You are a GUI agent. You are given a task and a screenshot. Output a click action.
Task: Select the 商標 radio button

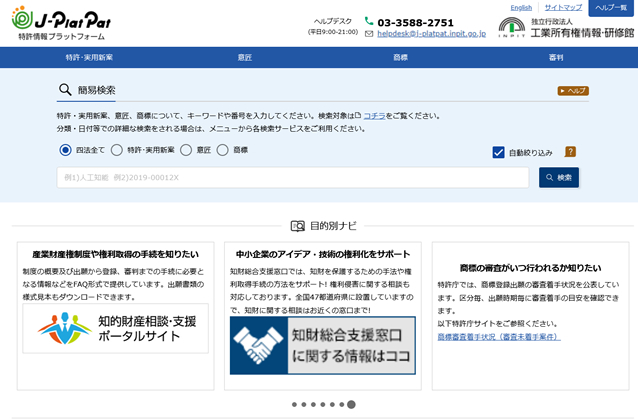click(x=222, y=150)
